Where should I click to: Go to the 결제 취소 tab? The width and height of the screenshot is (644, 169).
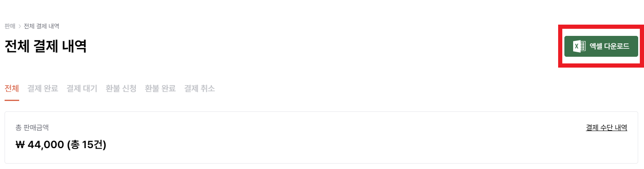click(200, 88)
